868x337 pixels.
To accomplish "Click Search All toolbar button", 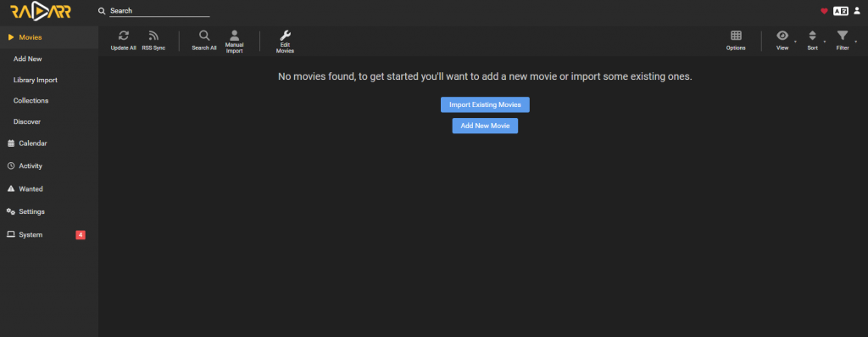I will pyautogui.click(x=204, y=41).
